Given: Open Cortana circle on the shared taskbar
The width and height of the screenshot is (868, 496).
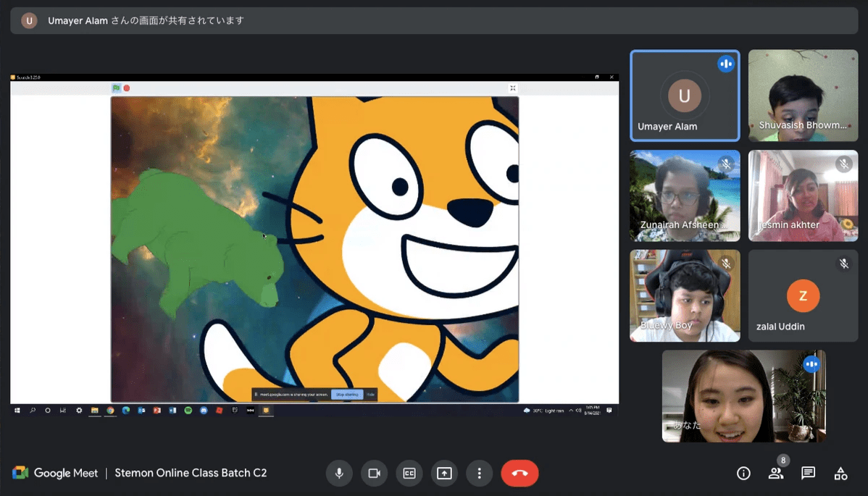Looking at the screenshot, I should 48,411.
